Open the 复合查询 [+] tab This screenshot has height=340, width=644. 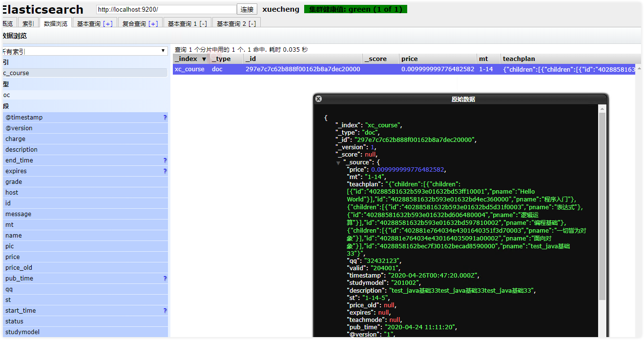[140, 23]
